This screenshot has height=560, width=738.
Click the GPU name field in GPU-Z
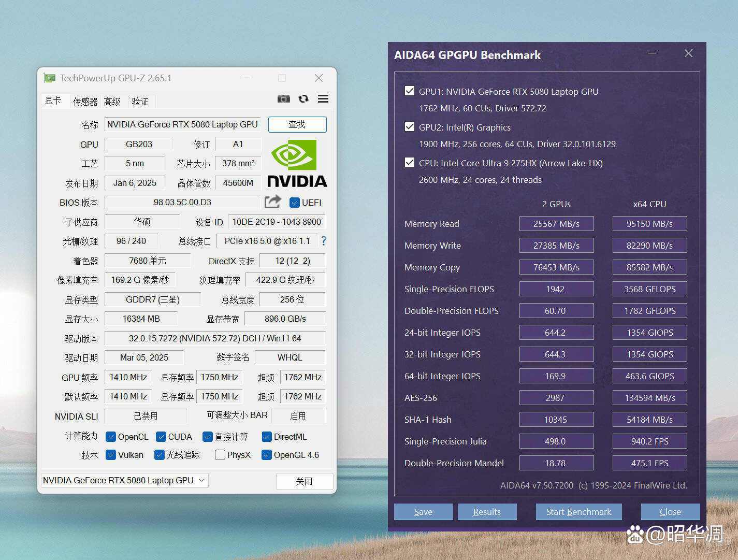(x=182, y=124)
